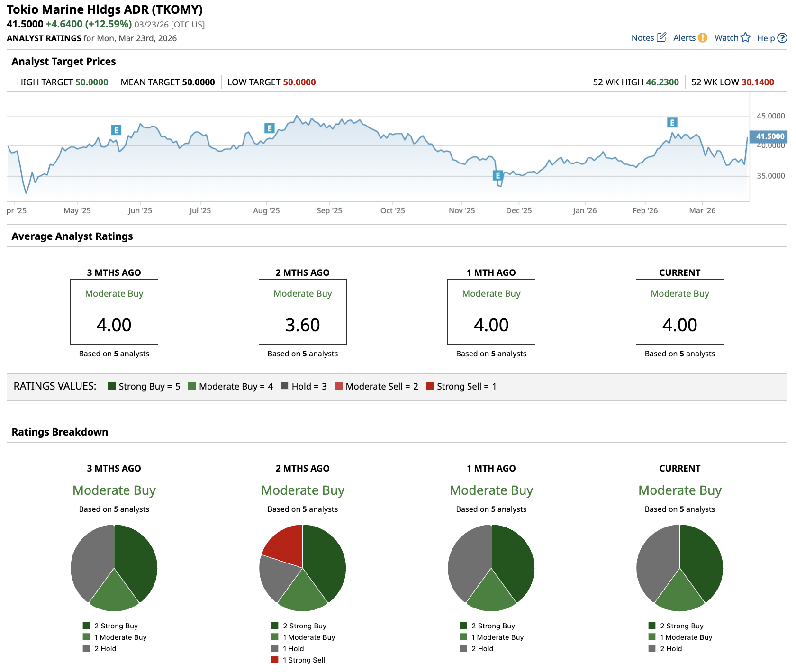Click the 41.5000 price label on chart axis
Image resolution: width=796 pixels, height=672 pixels.
(x=769, y=136)
